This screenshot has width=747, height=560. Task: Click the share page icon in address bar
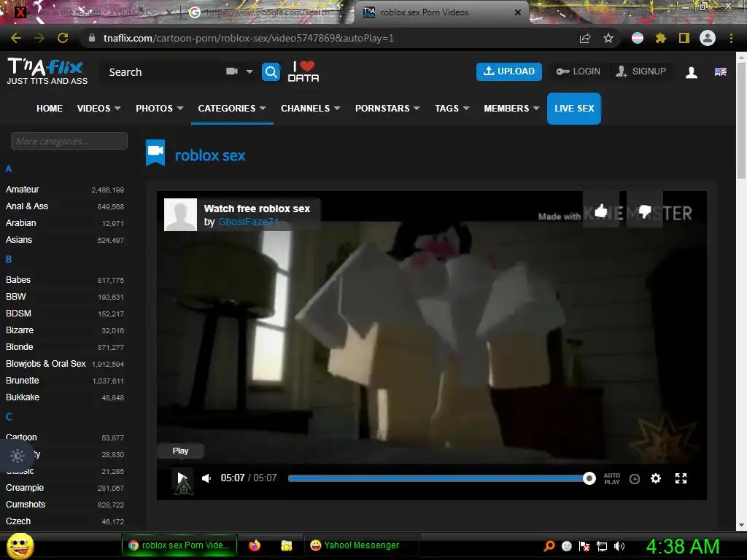585,38
